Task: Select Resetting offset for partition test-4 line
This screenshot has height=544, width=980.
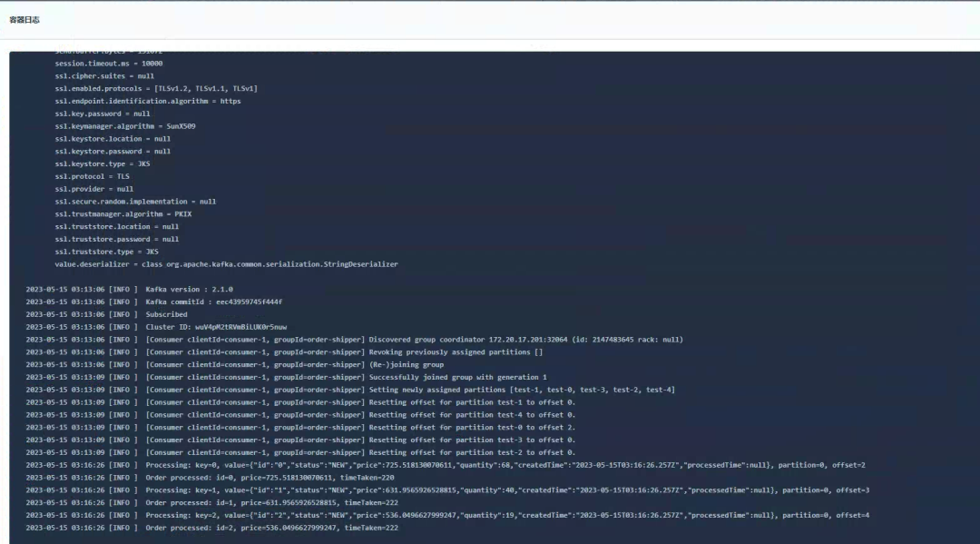Action: click(300, 414)
